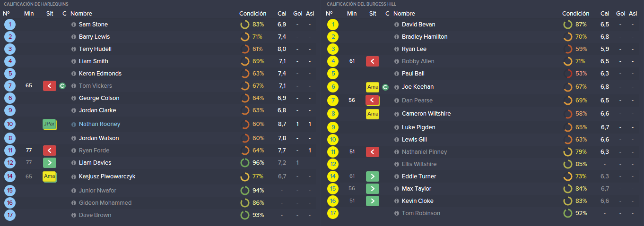
Task: Click info icon beside Sam Stone
Action: click(x=74, y=25)
